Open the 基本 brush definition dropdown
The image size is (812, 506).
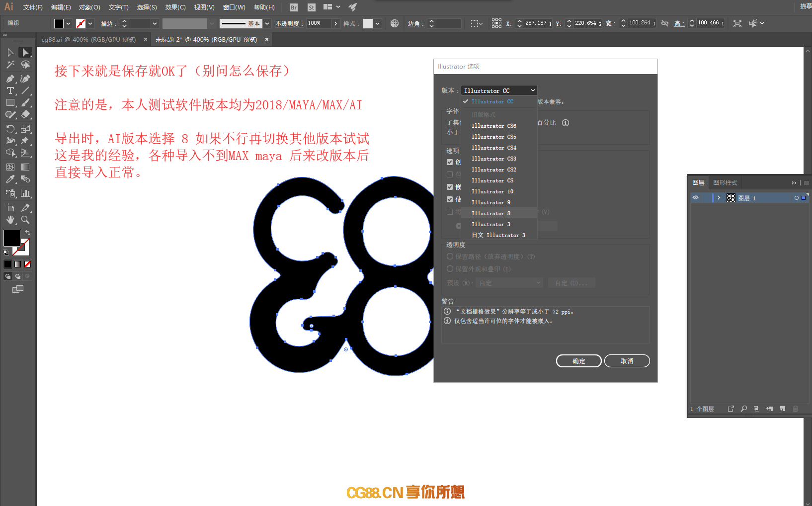click(x=267, y=23)
